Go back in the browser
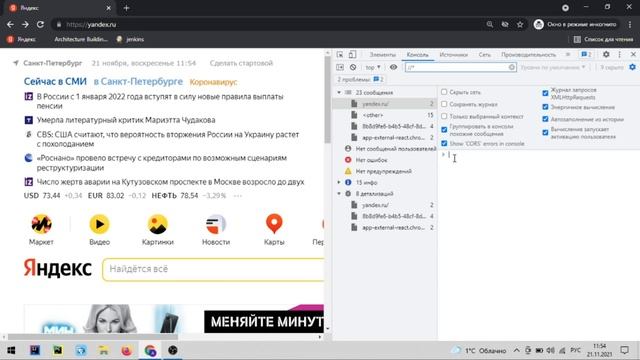This screenshot has width=640, height=360. pyautogui.click(x=10, y=24)
